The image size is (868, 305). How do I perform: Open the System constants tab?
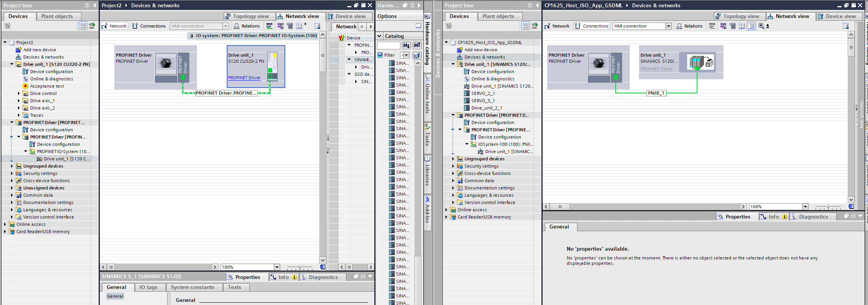(192, 287)
